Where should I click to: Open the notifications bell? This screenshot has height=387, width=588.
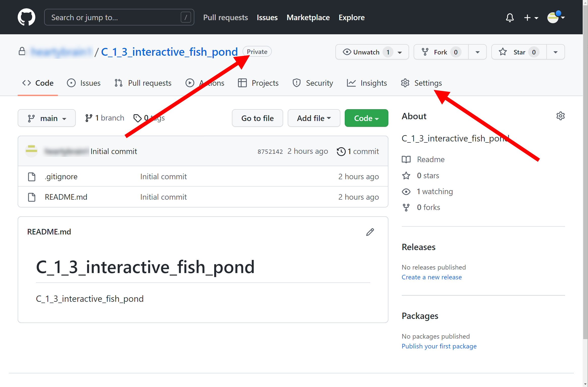(510, 17)
